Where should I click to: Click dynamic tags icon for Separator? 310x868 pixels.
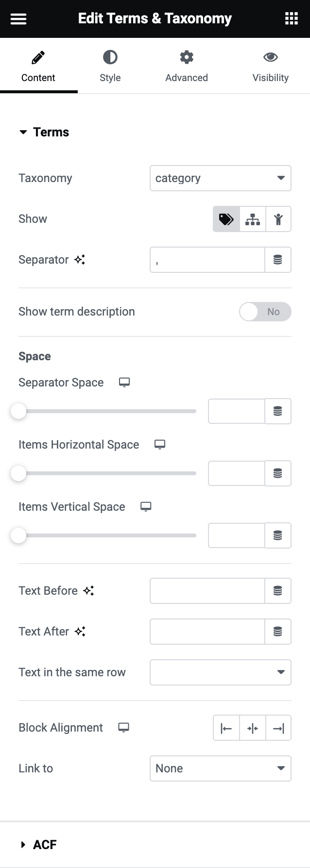coord(278,260)
